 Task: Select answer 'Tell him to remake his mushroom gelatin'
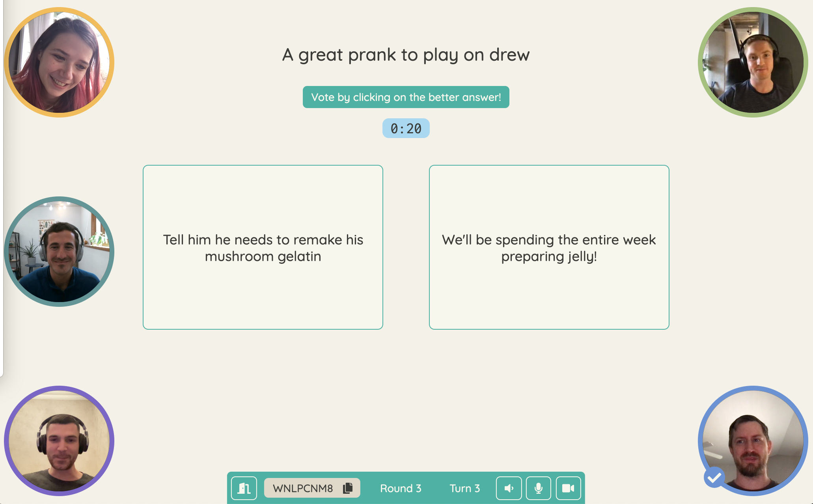point(263,247)
